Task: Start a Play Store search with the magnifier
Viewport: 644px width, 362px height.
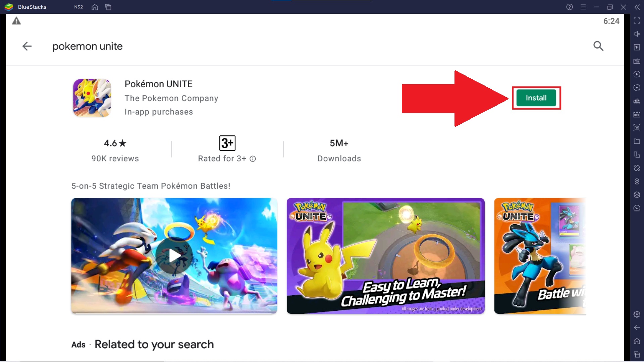Action: [598, 46]
